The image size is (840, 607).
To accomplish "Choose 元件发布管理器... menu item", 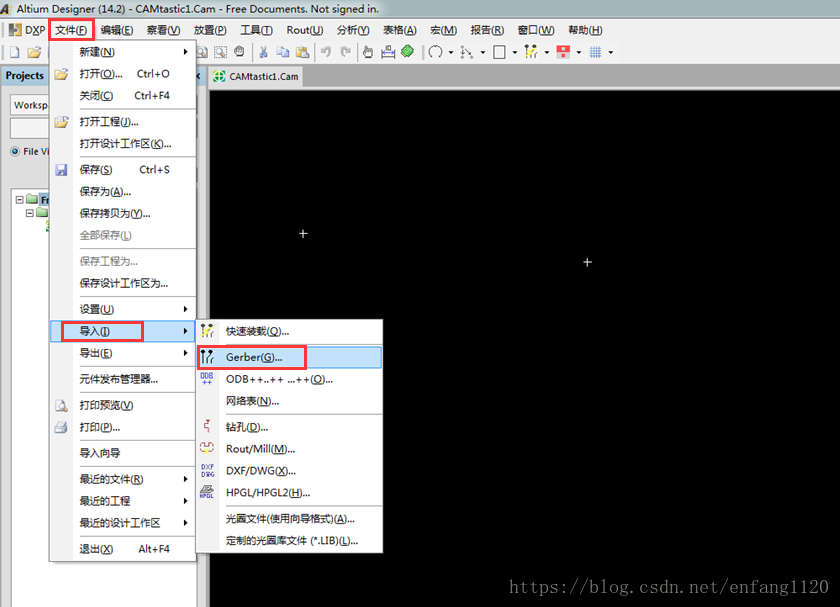I will [123, 379].
